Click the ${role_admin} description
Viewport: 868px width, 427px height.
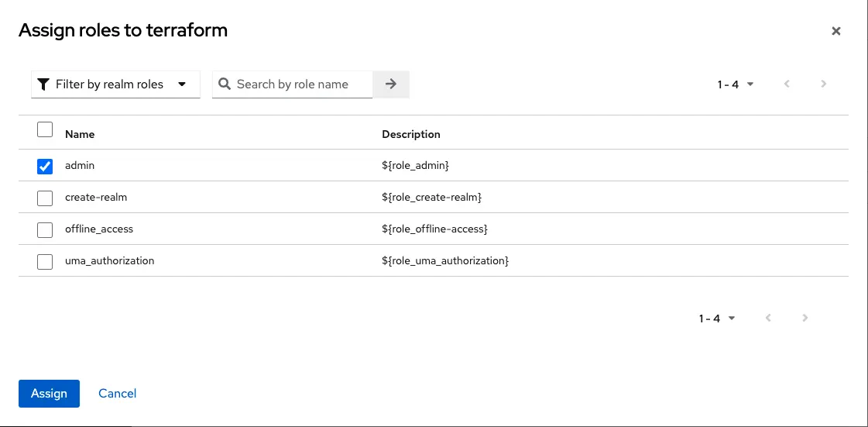click(x=415, y=165)
